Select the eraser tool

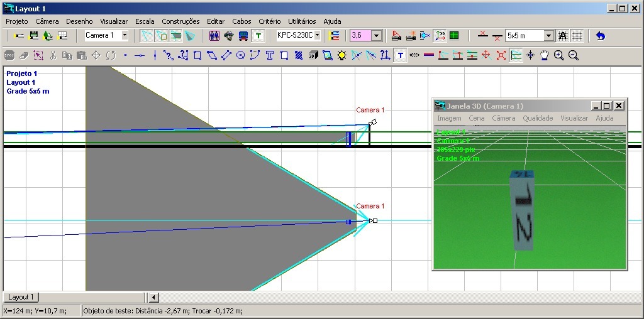tap(24, 55)
